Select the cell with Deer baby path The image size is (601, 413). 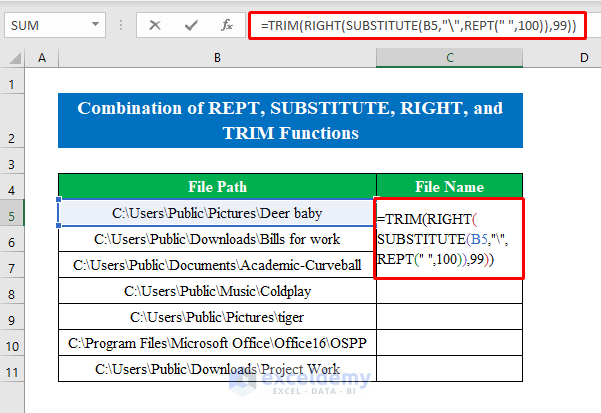point(217,213)
